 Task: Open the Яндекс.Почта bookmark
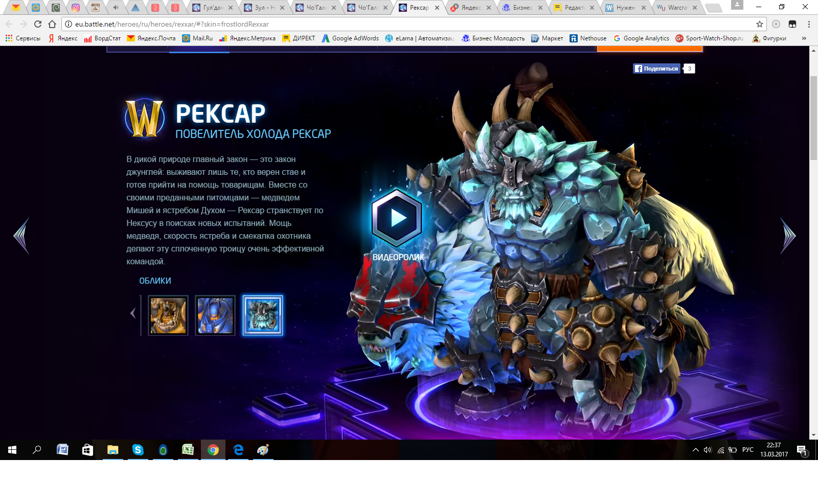(151, 38)
